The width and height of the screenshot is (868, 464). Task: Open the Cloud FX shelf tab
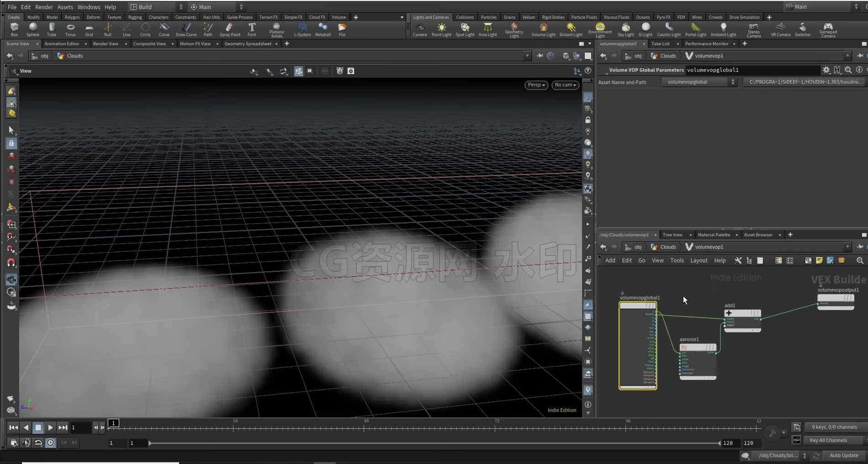click(x=317, y=17)
